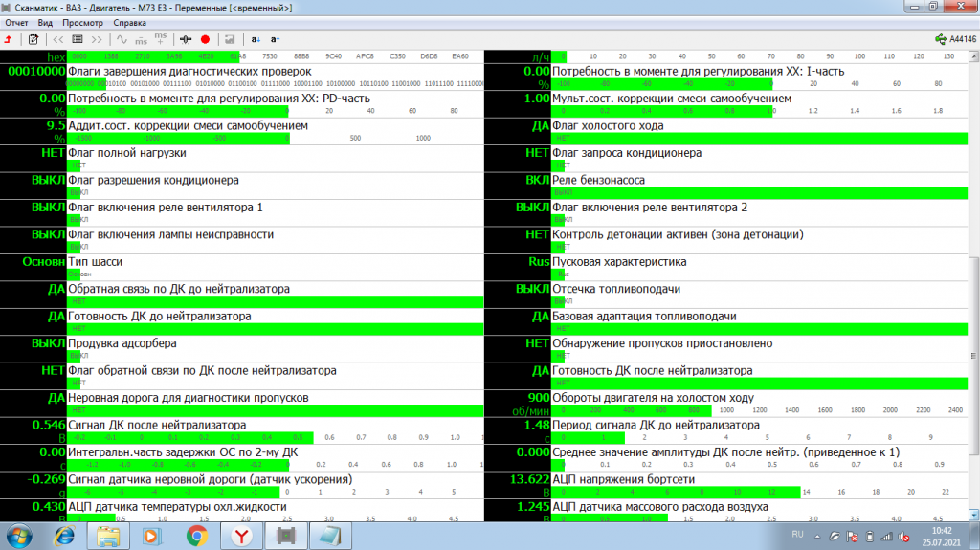Click scrollbar down arrow in variables panel
The width and height of the screenshot is (980, 550).
tap(973, 515)
